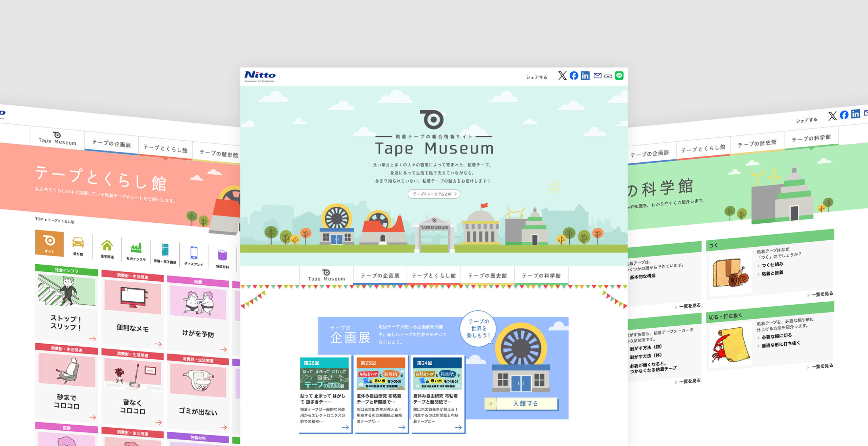Open テープの歴史館 tab in center nav
868x446 pixels.
click(488, 276)
